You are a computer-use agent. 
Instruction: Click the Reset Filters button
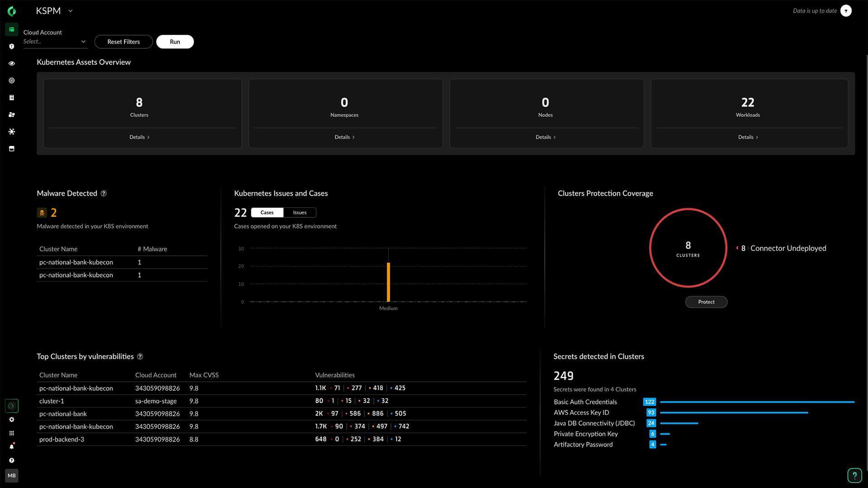click(x=123, y=42)
